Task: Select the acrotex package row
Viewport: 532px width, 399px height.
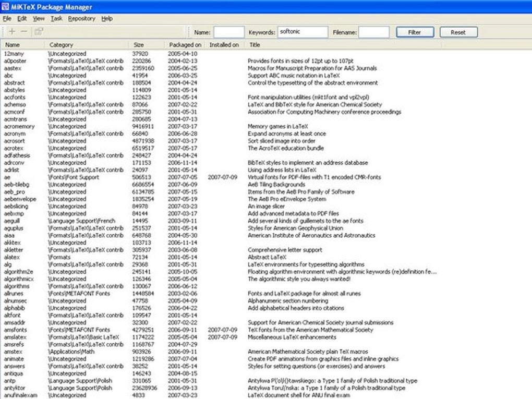Action: 221,148
